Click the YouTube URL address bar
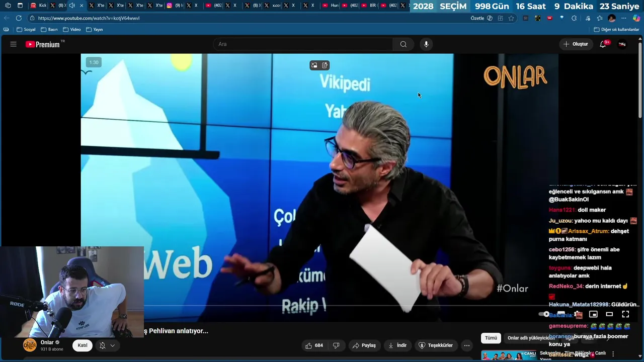 [x=247, y=18]
